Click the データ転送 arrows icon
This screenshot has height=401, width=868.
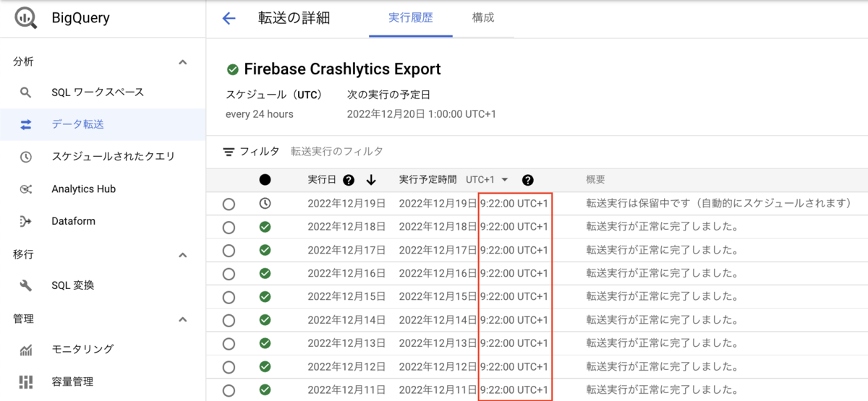[26, 124]
